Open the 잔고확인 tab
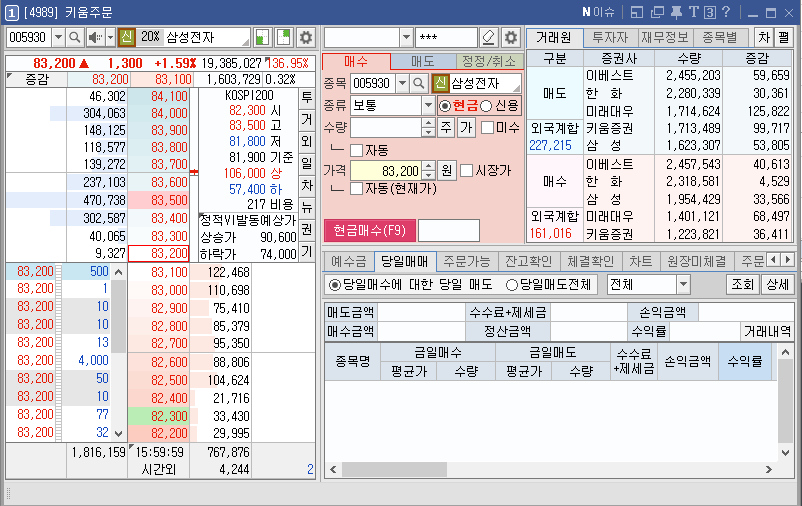This screenshot has width=802, height=506. coord(528,261)
